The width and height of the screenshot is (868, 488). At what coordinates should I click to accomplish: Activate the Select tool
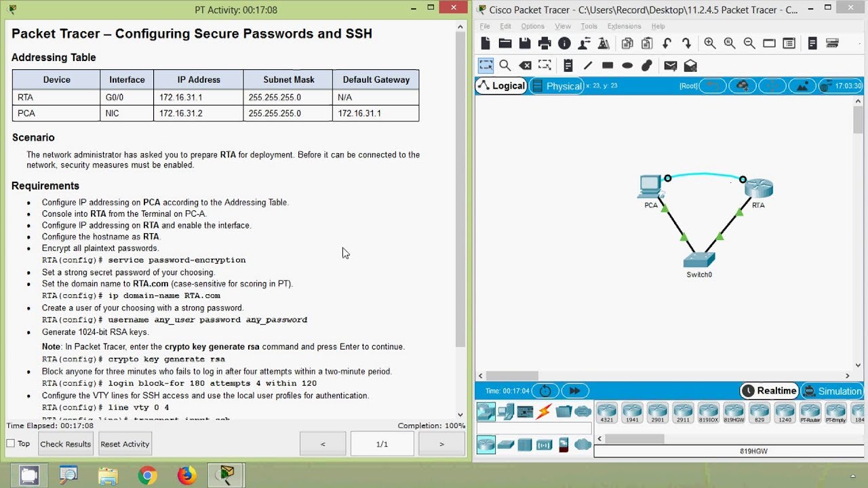point(486,65)
